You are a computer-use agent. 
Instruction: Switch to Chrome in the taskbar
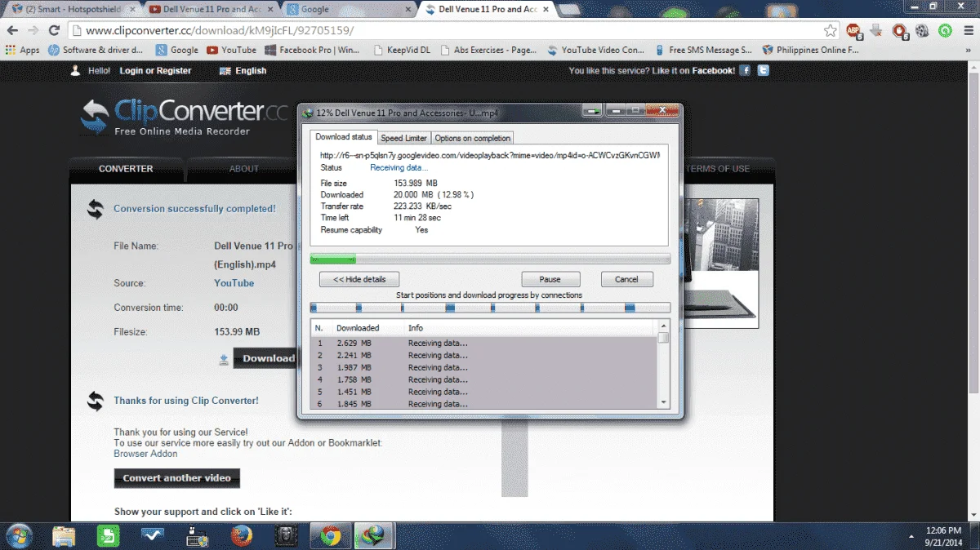click(x=330, y=536)
